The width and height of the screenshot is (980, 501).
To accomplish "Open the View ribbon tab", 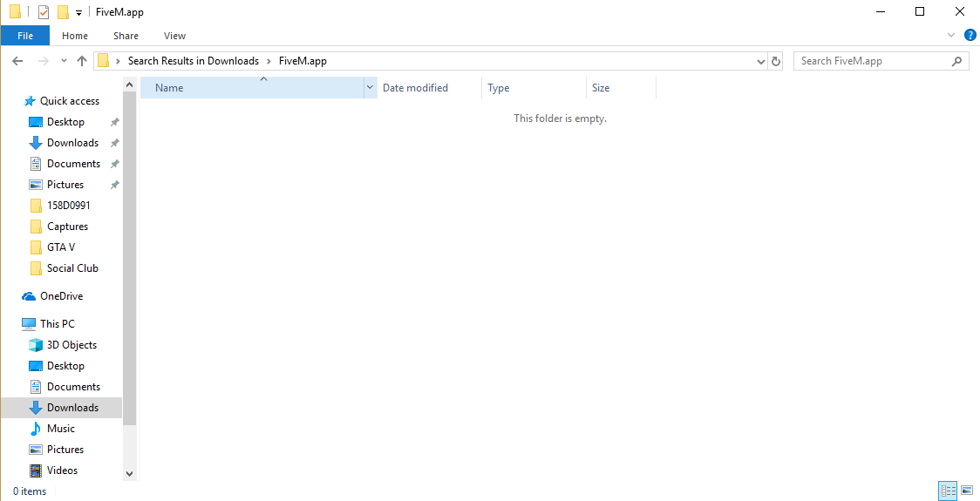I will coord(175,36).
